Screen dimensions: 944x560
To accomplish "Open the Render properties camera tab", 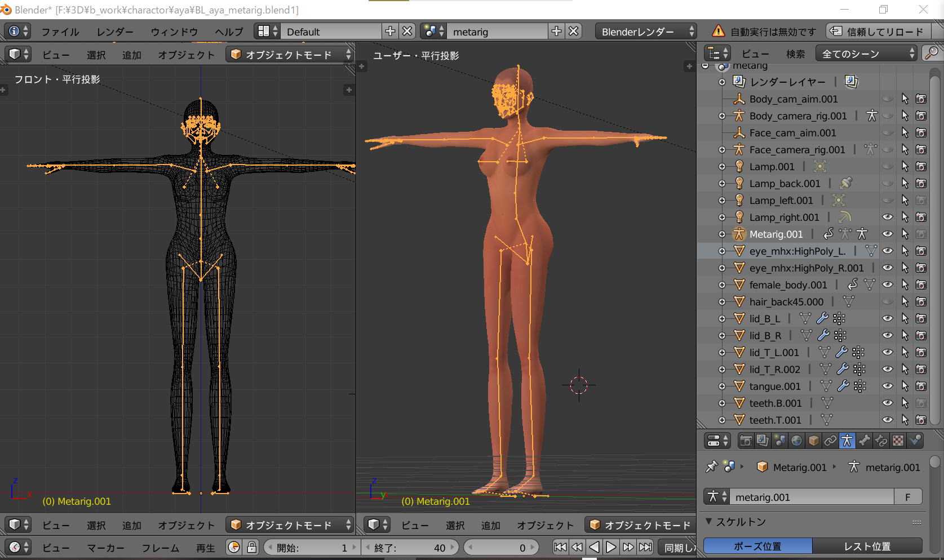I will 746,441.
